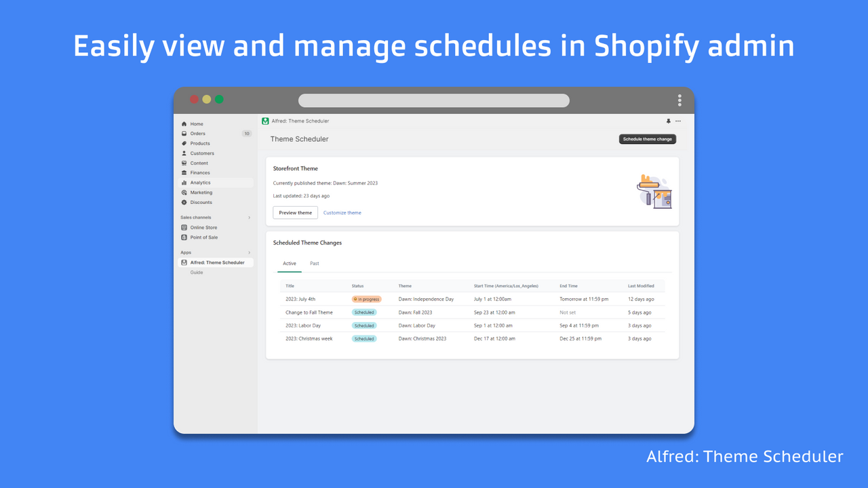Screen dimensions: 868x488
Task: Click the End Time column header
Action: [x=569, y=286]
